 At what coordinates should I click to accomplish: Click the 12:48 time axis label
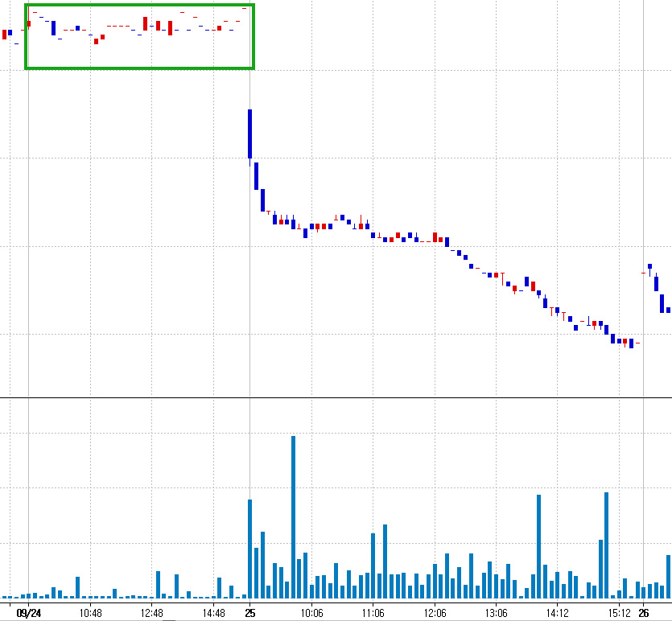152,613
